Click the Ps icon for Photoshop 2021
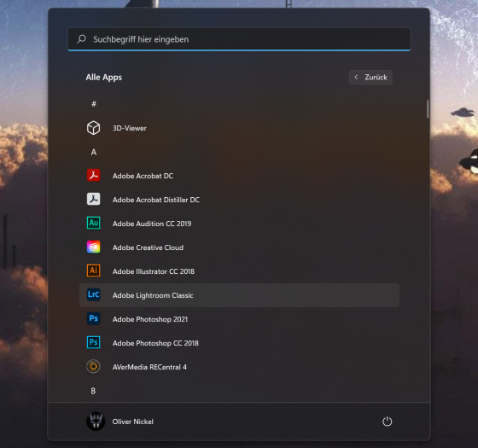This screenshot has height=448, width=478. coord(93,319)
